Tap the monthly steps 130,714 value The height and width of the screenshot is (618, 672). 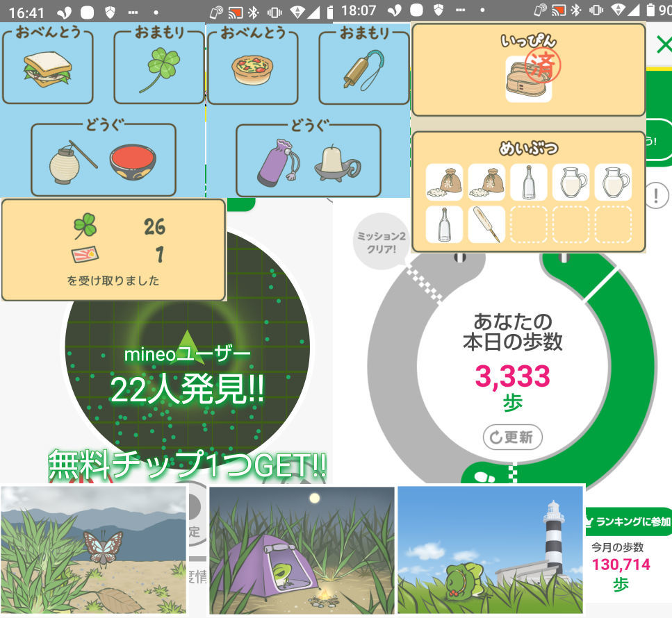[621, 565]
